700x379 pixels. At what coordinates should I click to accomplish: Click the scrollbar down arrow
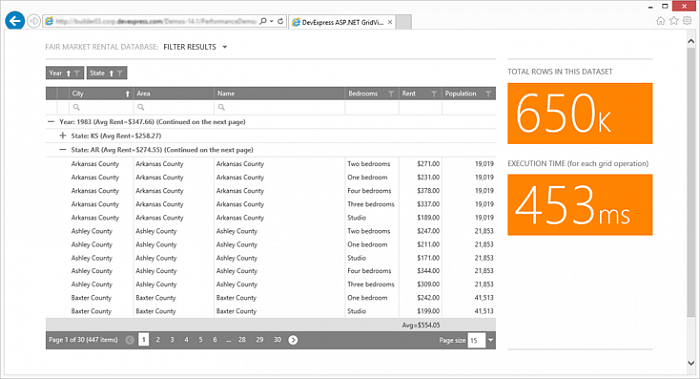(691, 363)
